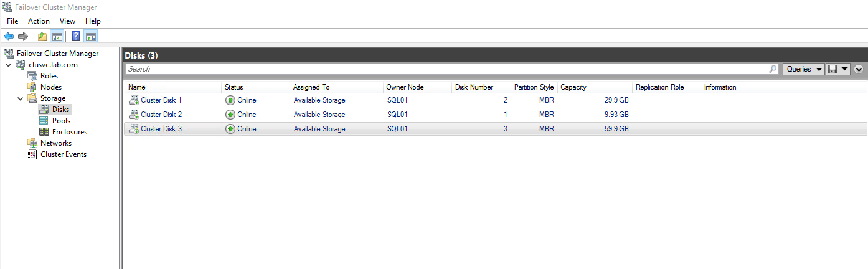
Task: Open the View menu
Action: pyautogui.click(x=67, y=21)
